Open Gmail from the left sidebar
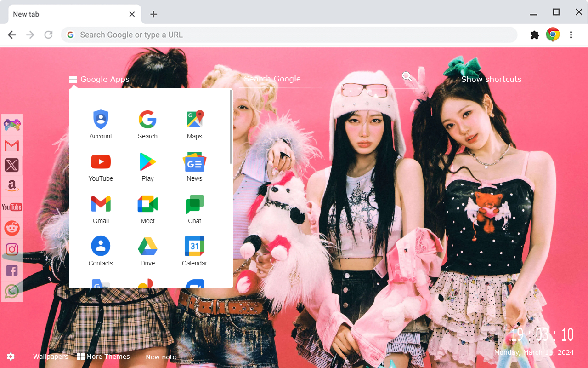588x368 pixels. pos(12,146)
